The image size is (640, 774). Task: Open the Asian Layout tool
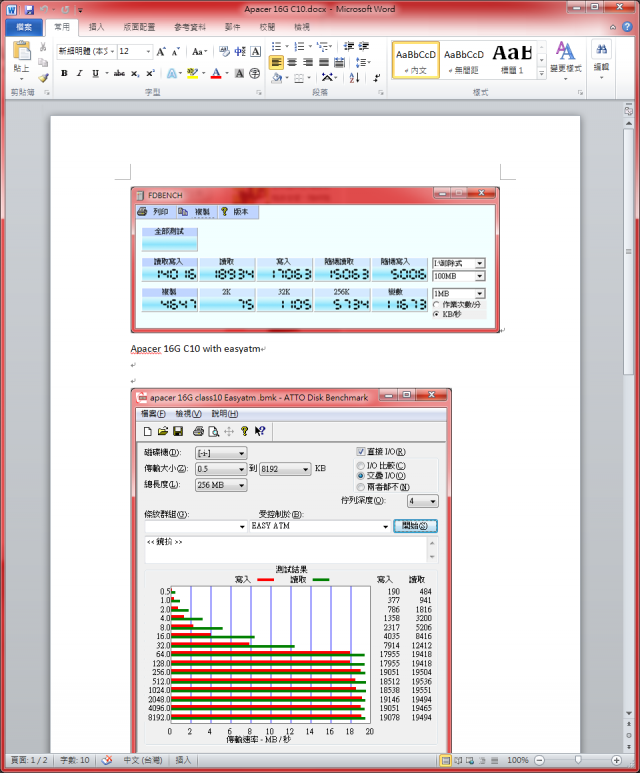click(x=328, y=77)
